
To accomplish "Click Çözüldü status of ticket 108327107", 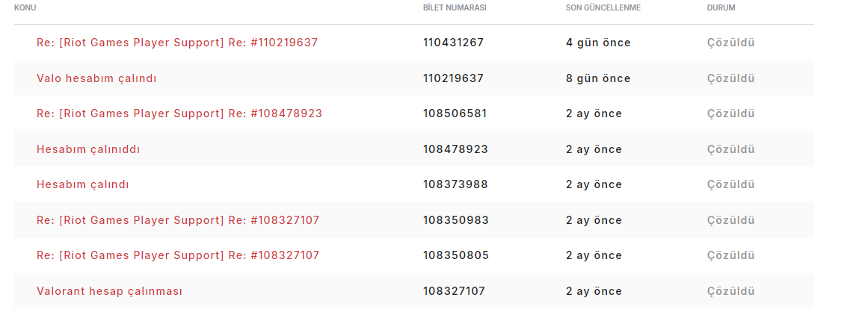I will (x=730, y=291).
